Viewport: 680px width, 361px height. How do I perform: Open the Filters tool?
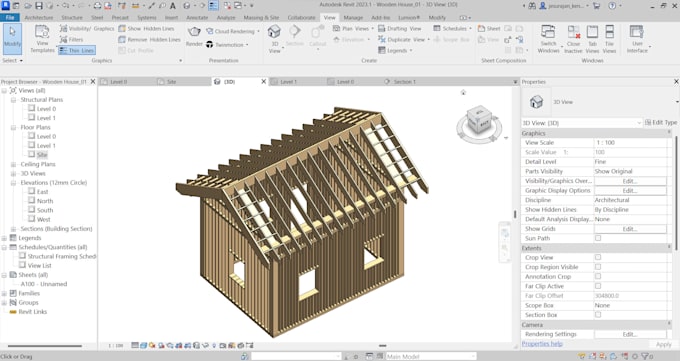pyautogui.click(x=71, y=39)
